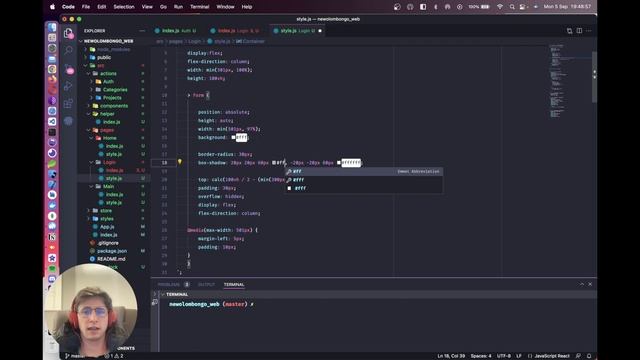Open Source Control view with badge
This screenshot has width=640, height=360.
click(69, 69)
